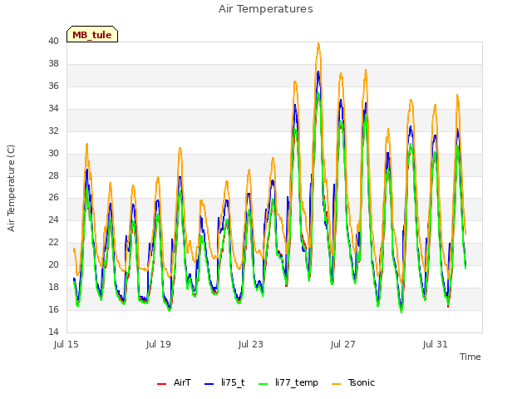Click the MB_tule site label
The width and height of the screenshot is (532, 399).
pyautogui.click(x=92, y=35)
